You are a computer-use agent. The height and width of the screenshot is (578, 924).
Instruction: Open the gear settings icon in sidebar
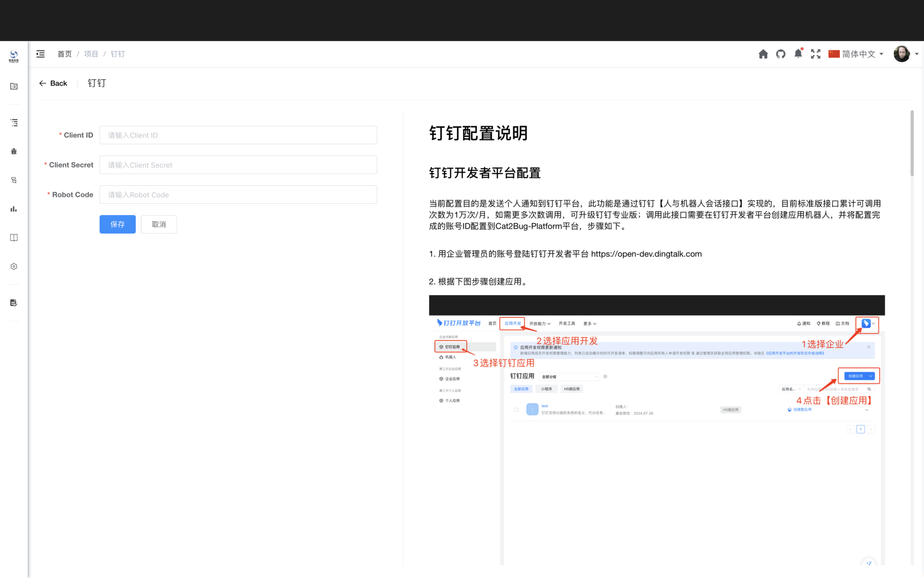(14, 266)
